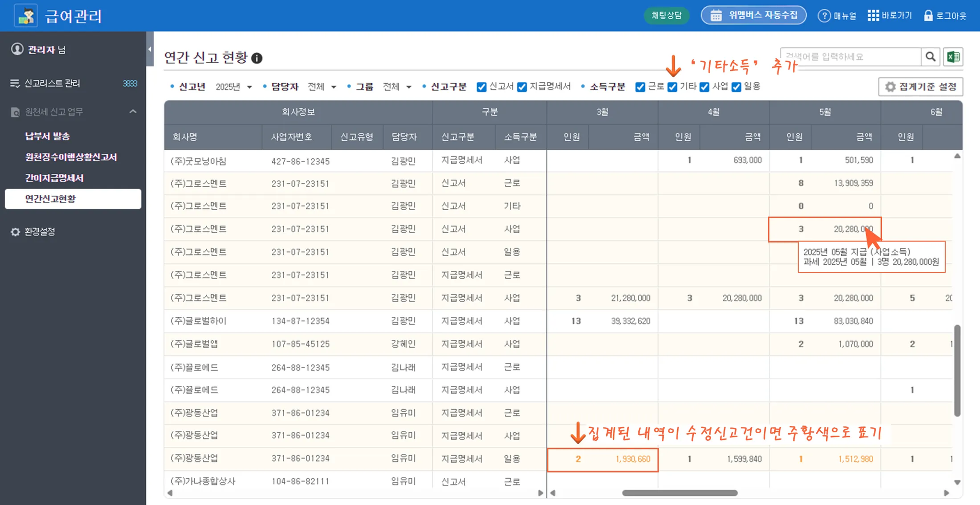The image size is (980, 505).
Task: Click the 매뉴얼 link text
Action: coord(845,16)
